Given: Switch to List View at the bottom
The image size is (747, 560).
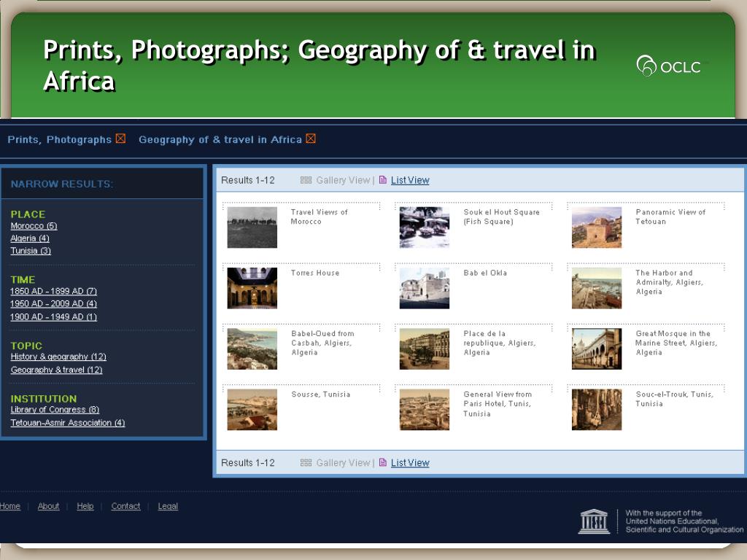Looking at the screenshot, I should pos(410,462).
